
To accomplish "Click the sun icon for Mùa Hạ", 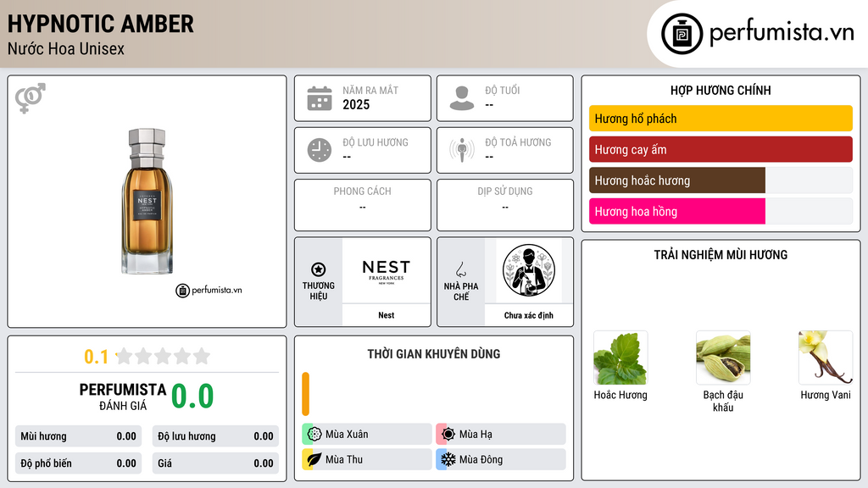I will pos(448,434).
